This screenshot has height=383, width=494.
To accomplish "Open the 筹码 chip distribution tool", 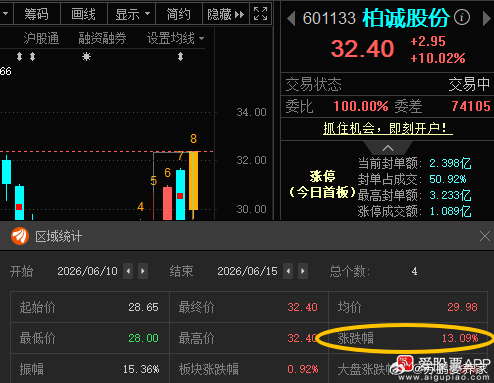I will [37, 14].
